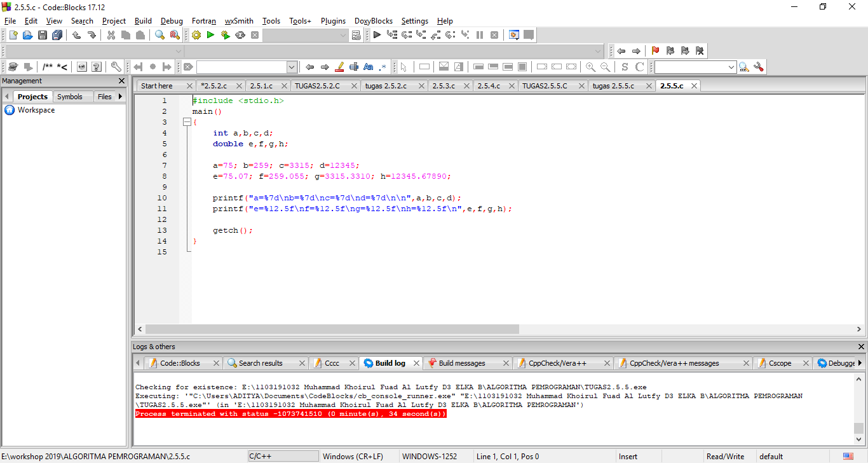The image size is (868, 463).
Task: Click the Build and run icon
Action: [x=225, y=35]
